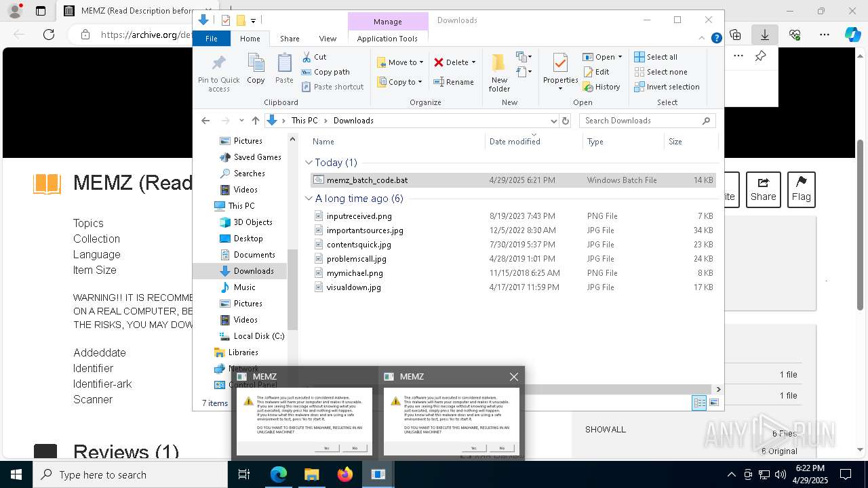Click the Cut scissors command

(x=314, y=57)
